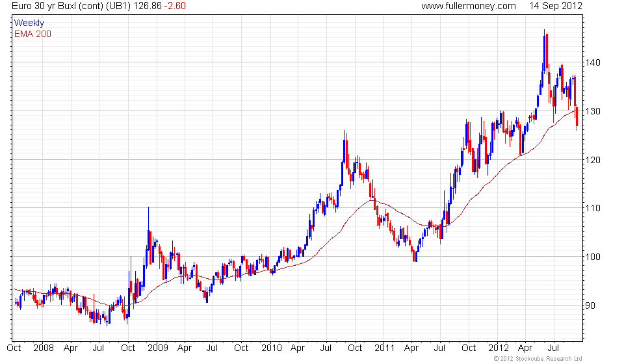
Task: Click the date '14 Sep 2012'
Action: point(555,6)
